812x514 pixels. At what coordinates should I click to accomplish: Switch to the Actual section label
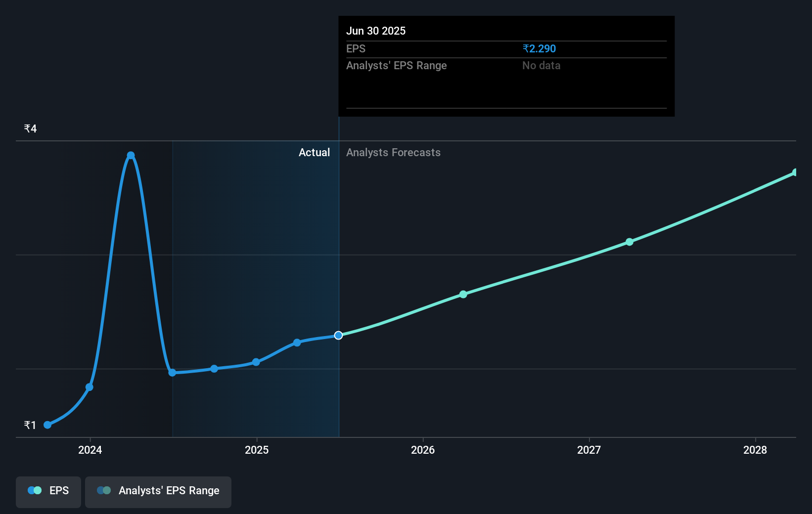tap(314, 152)
